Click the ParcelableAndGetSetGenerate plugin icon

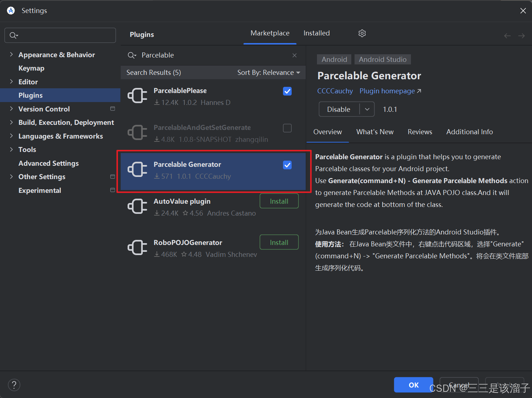point(137,132)
